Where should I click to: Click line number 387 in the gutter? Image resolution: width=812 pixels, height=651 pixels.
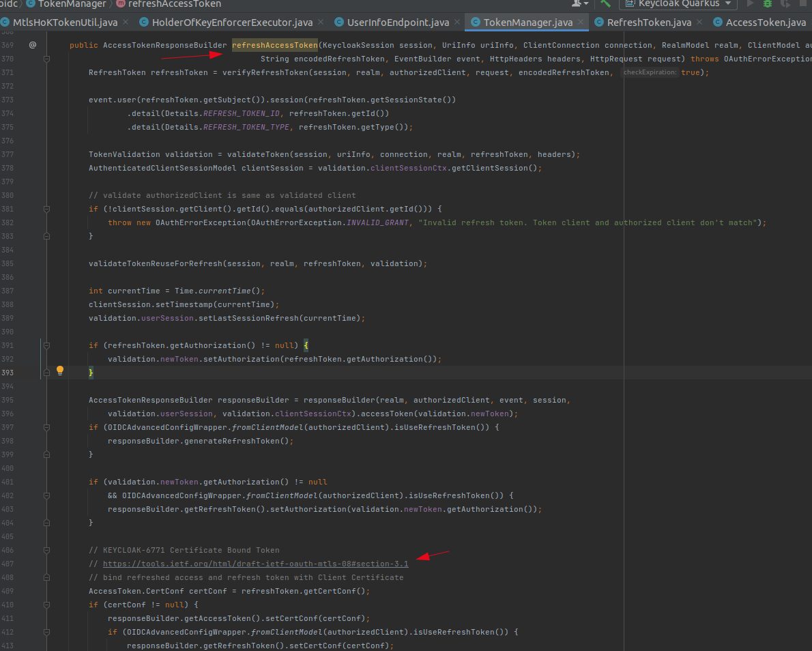pos(8,291)
